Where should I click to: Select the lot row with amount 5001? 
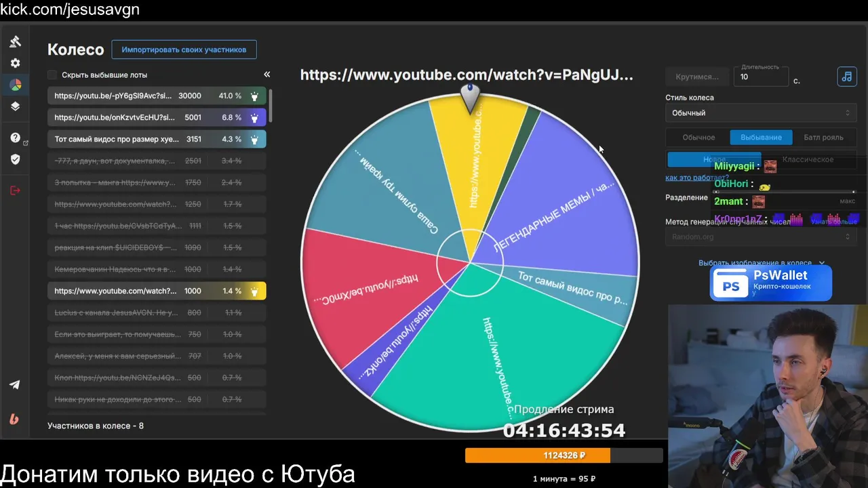157,118
